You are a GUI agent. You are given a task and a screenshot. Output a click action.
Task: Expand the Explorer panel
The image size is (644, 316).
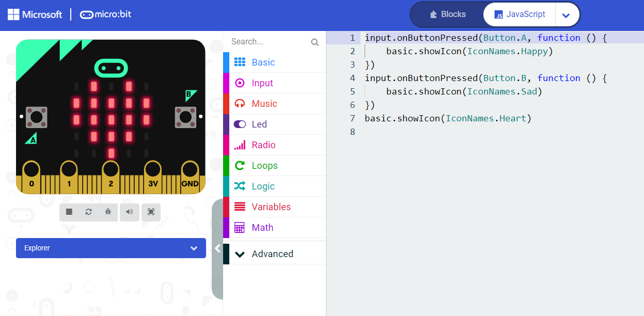click(111, 248)
